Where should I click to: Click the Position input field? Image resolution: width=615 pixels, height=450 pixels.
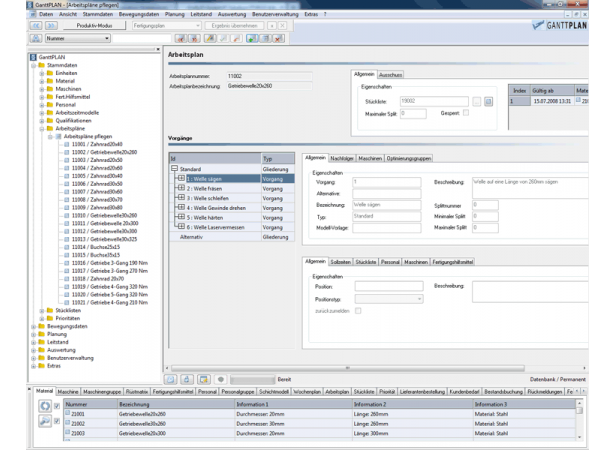tap(389, 286)
